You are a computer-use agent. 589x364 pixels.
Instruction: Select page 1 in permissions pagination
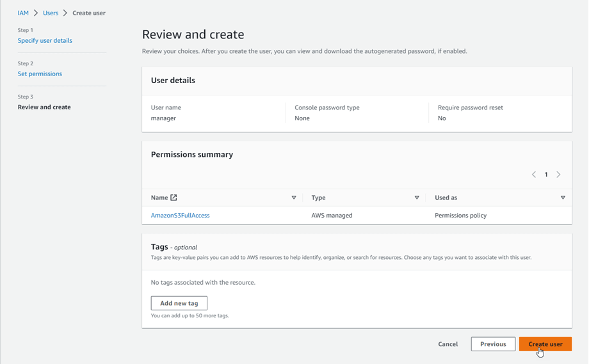pyautogui.click(x=546, y=175)
